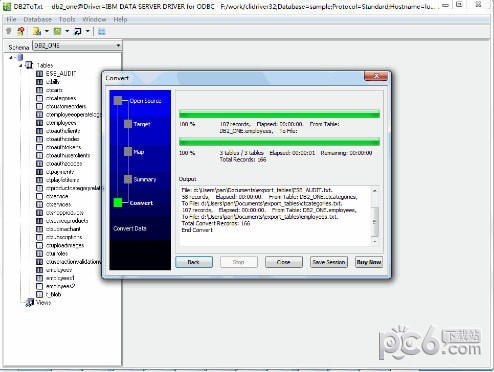Click the upper table progress bar

[x=279, y=114]
